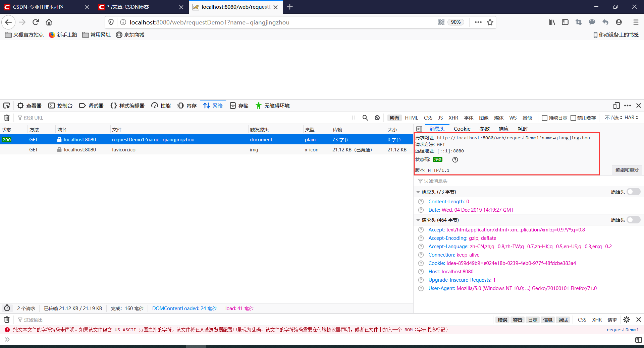The height and width of the screenshot is (348, 644).
Task: Close the split console
Action: (639, 320)
